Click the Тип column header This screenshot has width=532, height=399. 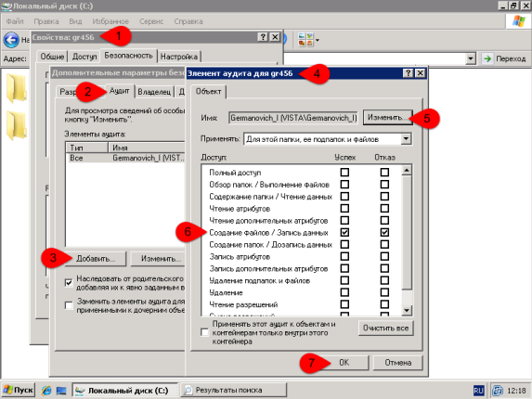click(x=87, y=148)
